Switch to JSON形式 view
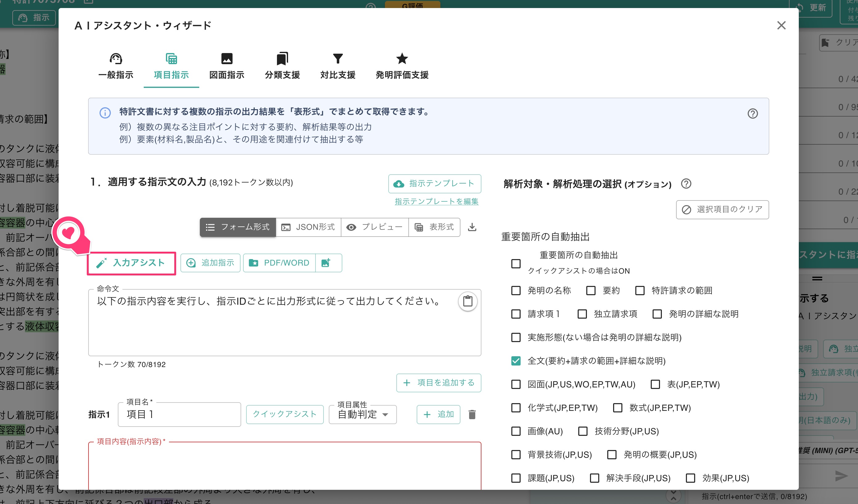Viewport: 858px width, 504px height. pyautogui.click(x=308, y=227)
